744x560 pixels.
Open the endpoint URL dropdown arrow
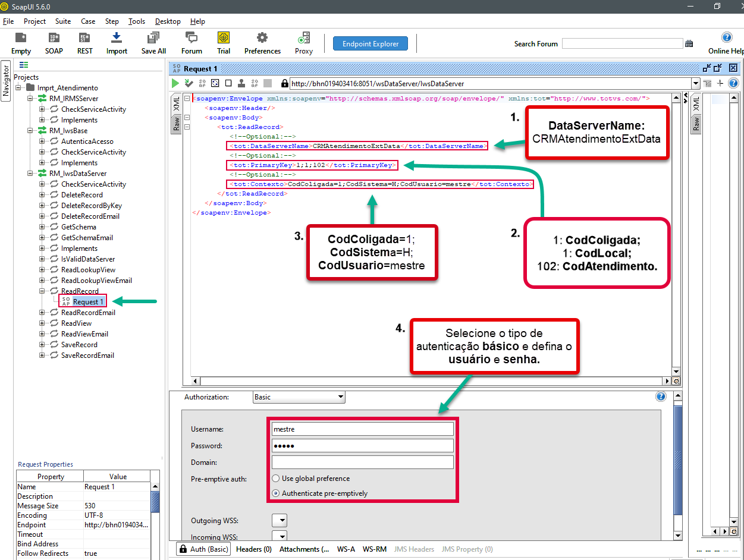pos(696,84)
